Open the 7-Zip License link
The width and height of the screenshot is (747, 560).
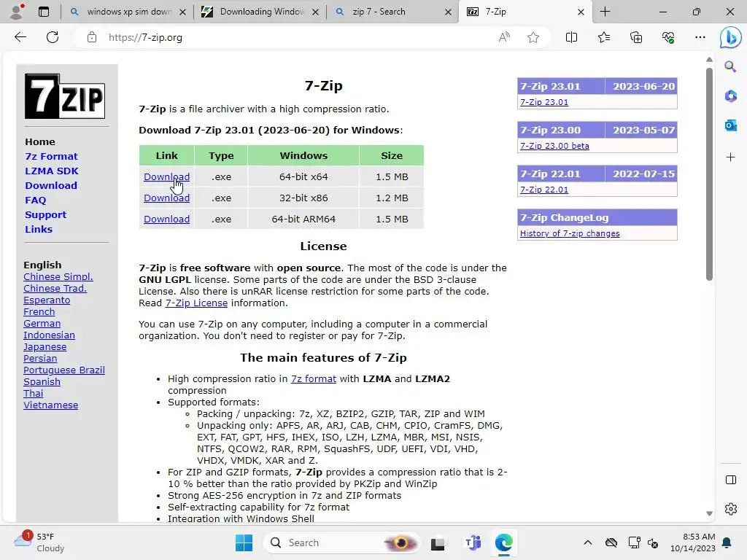pyautogui.click(x=196, y=303)
